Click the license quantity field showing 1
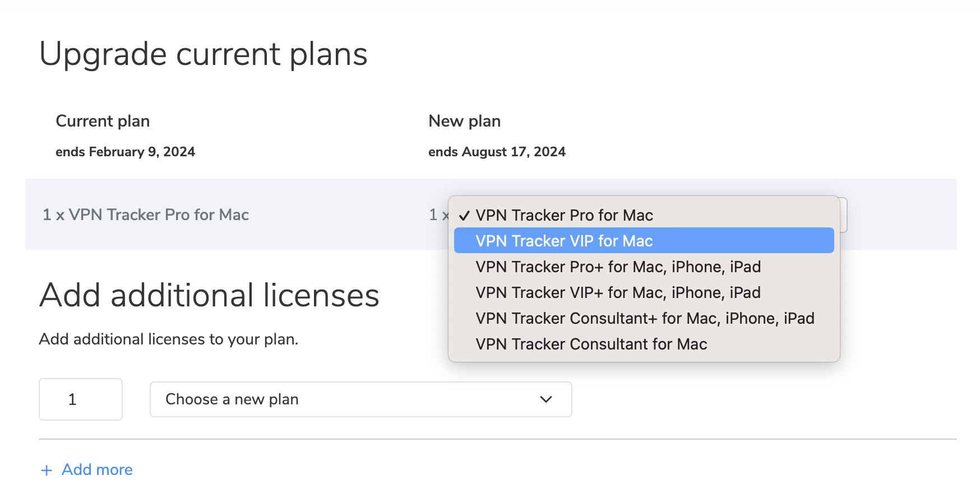This screenshot has width=980, height=494. (x=80, y=399)
